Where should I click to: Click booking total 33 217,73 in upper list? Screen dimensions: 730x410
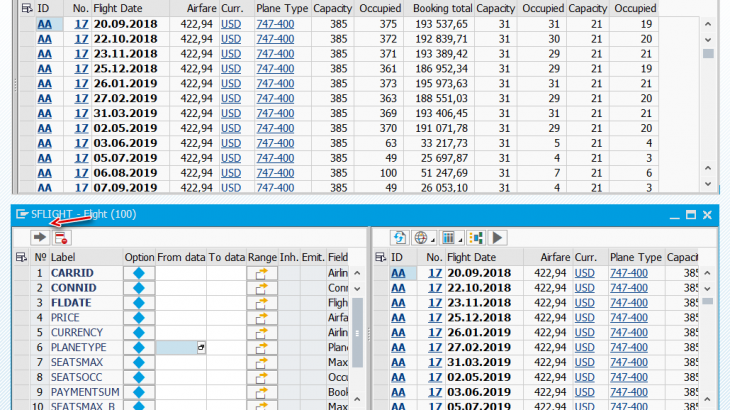pos(444,143)
